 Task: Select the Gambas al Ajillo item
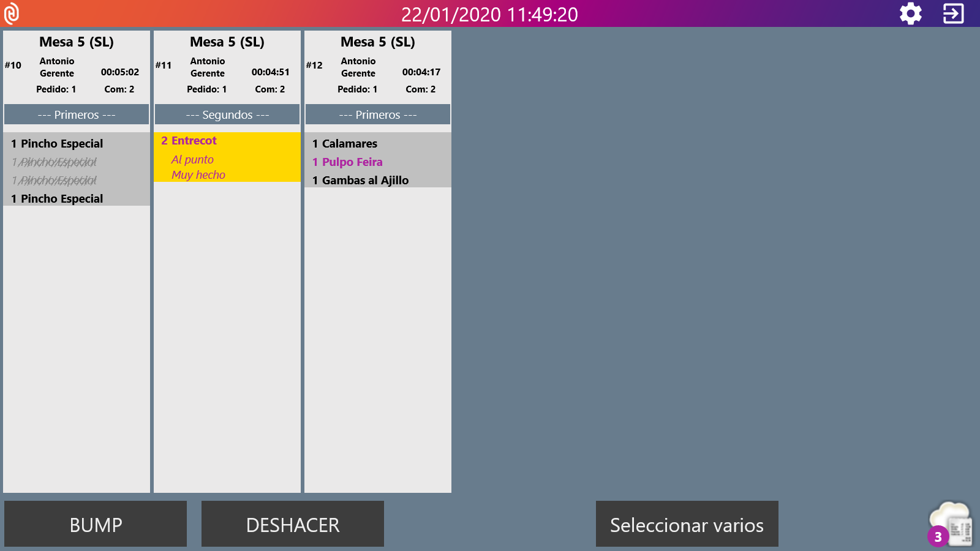click(365, 181)
